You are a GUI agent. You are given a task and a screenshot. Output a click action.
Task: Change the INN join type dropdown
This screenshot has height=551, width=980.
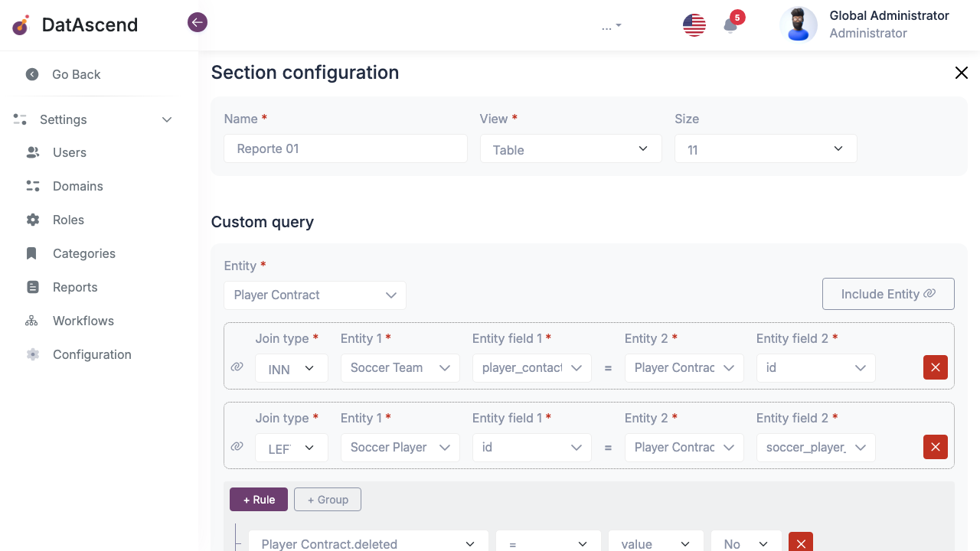coord(292,368)
